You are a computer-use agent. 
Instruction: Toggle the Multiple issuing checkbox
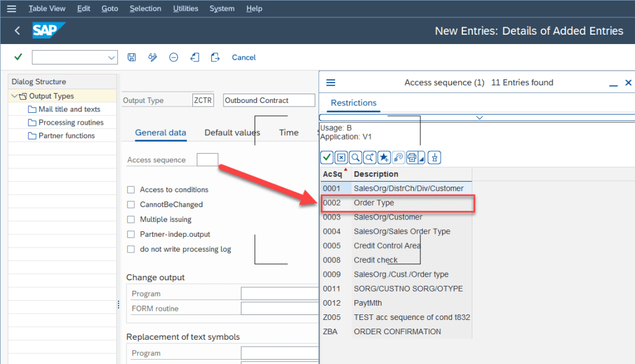pos(131,220)
